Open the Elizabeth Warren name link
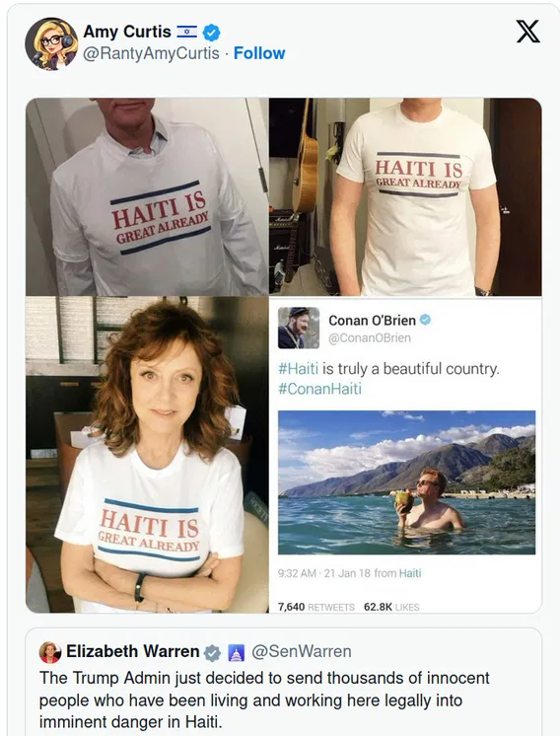The image size is (560, 736). pyautogui.click(x=133, y=651)
